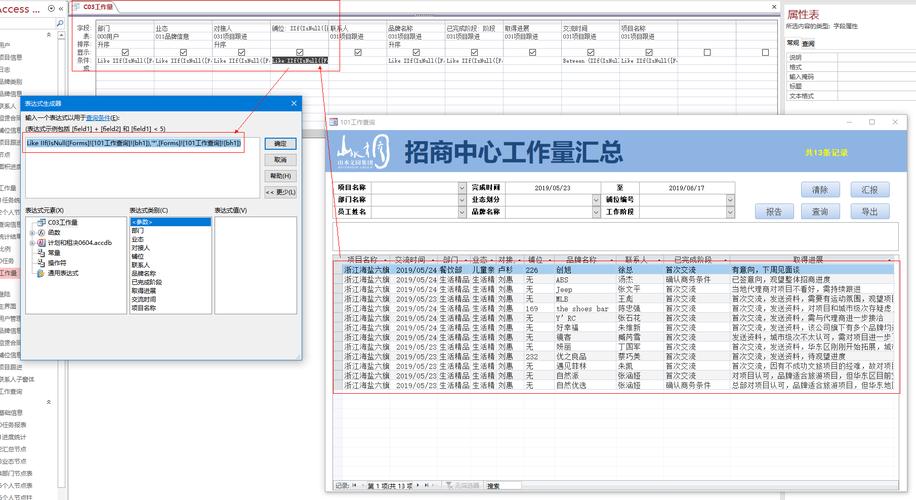Click the 操作符 operators icon in the tree
The height and width of the screenshot is (500, 916).
tap(41, 263)
